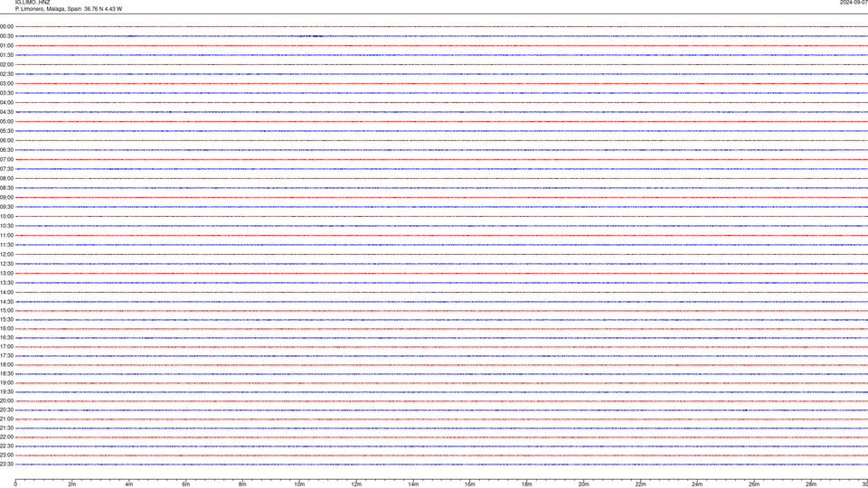Click the 22:00 time label
This screenshot has width=868, height=488.
(x=6, y=437)
